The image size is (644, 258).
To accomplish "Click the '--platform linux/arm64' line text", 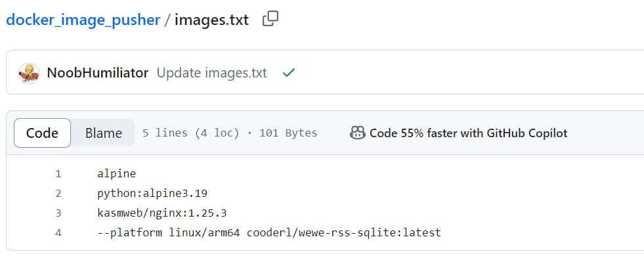I will (269, 233).
